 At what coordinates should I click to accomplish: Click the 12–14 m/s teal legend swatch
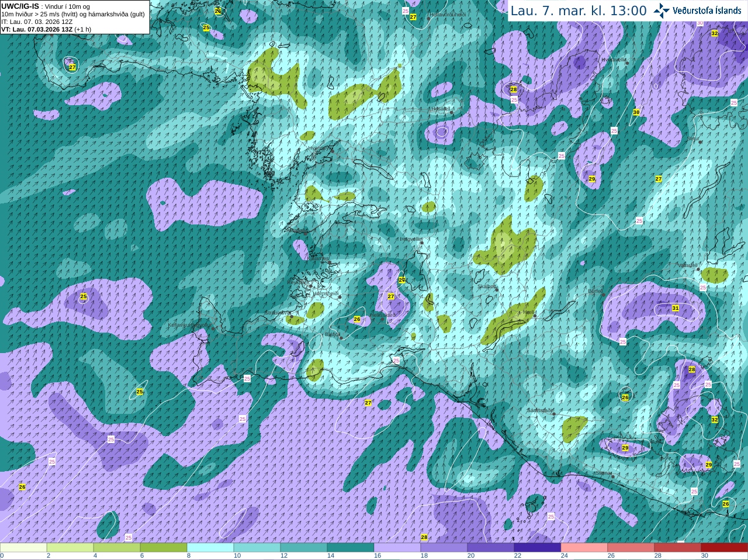pos(304,548)
